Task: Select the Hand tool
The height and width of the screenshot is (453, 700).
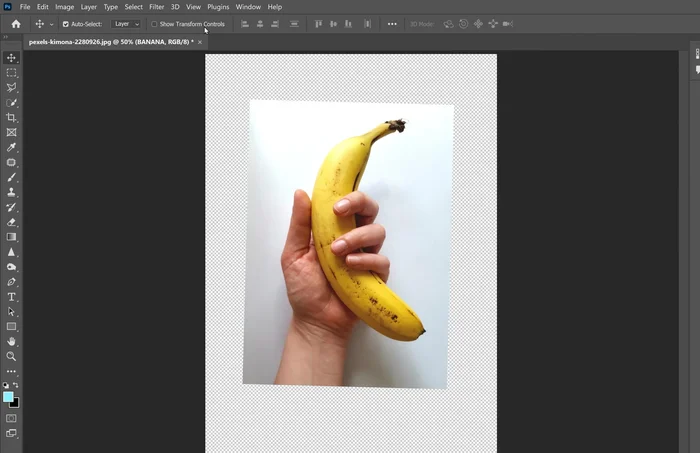Action: tap(12, 341)
